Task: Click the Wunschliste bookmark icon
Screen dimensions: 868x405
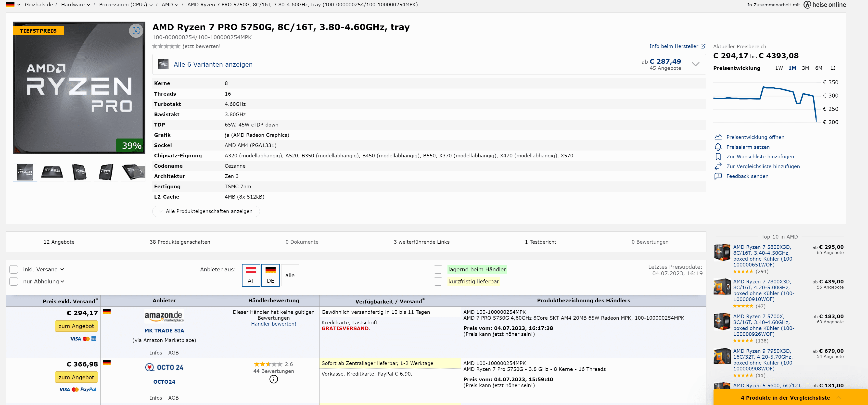Action: 718,157
